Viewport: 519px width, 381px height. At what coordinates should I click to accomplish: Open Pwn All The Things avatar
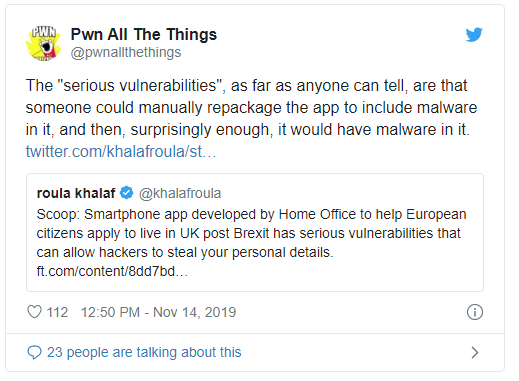click(43, 43)
